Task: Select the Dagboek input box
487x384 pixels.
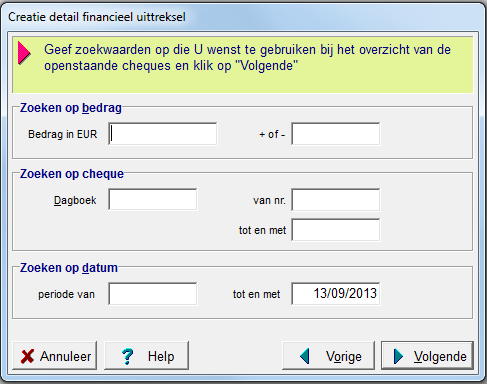Action: (x=153, y=200)
